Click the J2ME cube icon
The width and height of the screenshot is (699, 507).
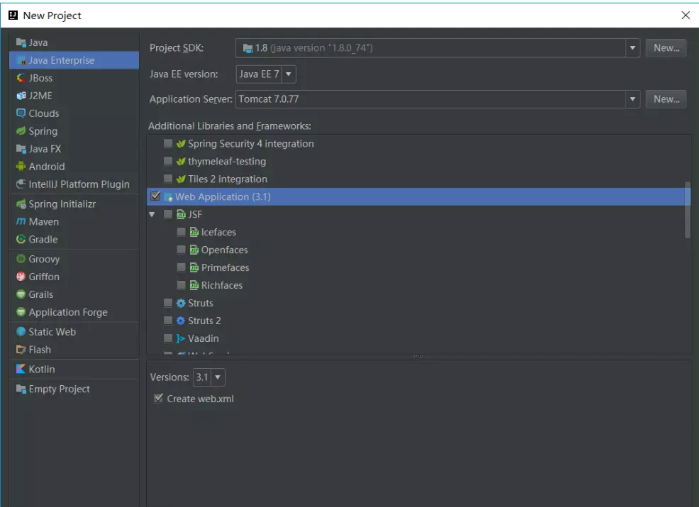(x=21, y=95)
